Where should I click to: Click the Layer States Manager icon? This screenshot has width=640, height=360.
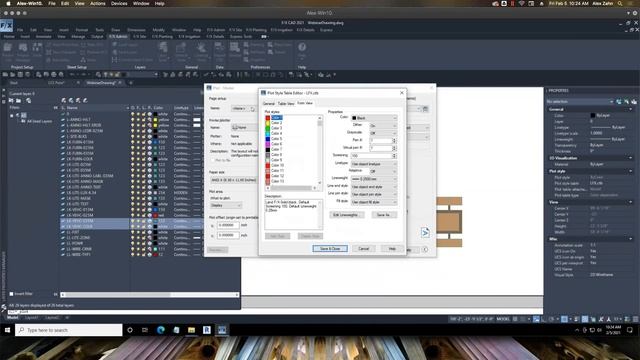coord(29,100)
